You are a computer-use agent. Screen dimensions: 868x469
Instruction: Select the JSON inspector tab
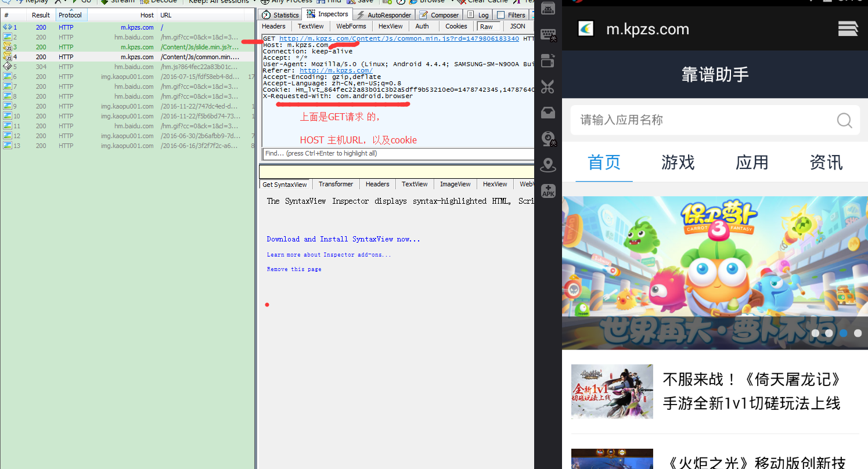click(x=517, y=26)
